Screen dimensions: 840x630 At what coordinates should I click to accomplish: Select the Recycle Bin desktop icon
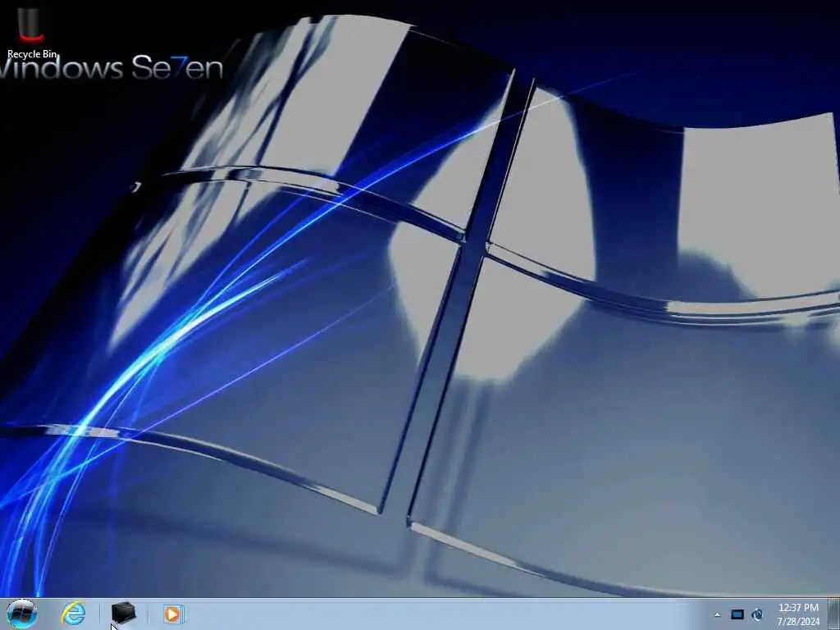tap(31, 31)
